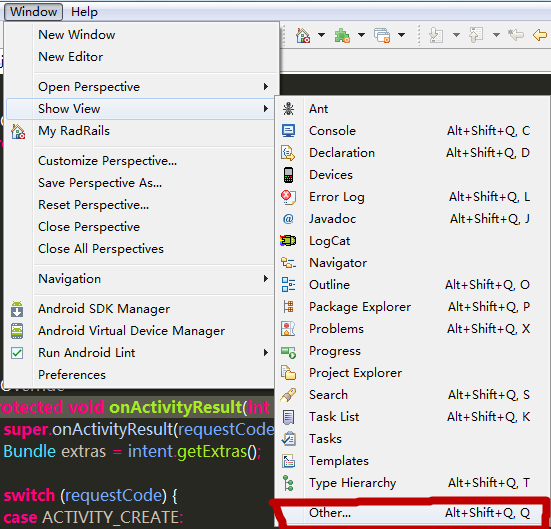Screen dimensions: 551x529
Task: Click the Android Virtual Device Manager icon
Action: [x=17, y=331]
